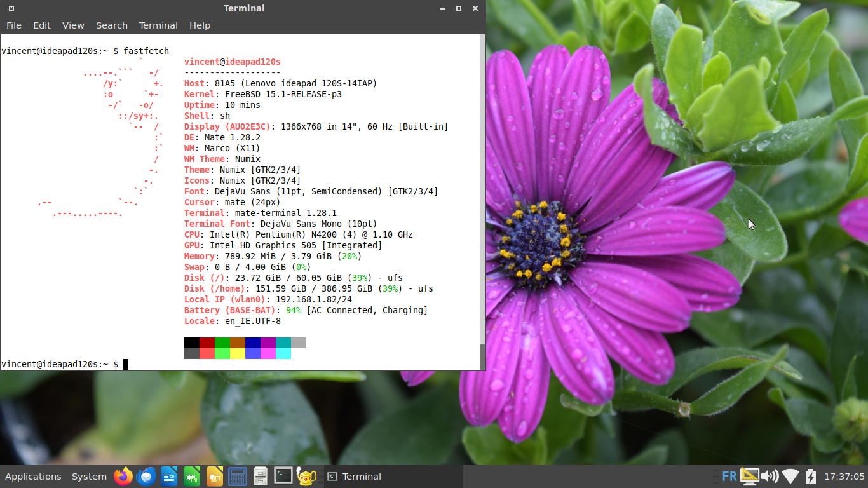
Task: Click the Local IP "192.168.1.82/24" line
Action: pos(268,299)
